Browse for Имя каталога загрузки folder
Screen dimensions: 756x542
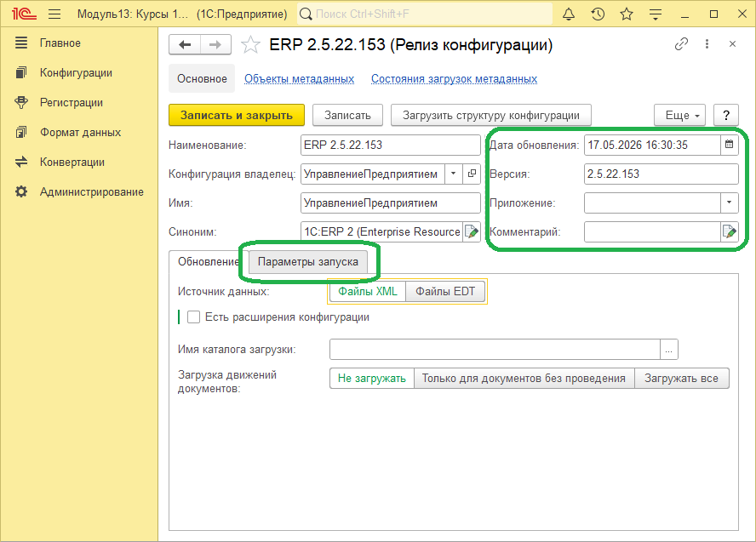tap(668, 350)
